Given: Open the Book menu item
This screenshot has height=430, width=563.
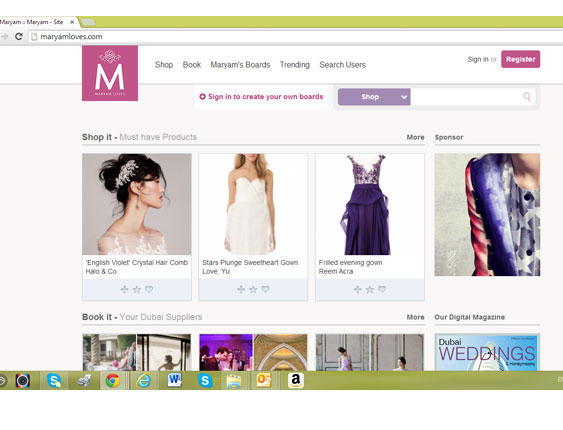Looking at the screenshot, I should click(192, 65).
